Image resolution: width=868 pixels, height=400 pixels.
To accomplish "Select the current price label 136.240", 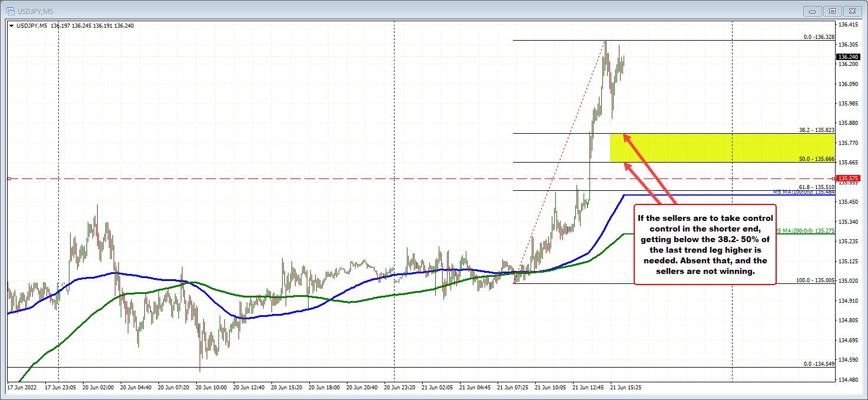I will coord(848,57).
